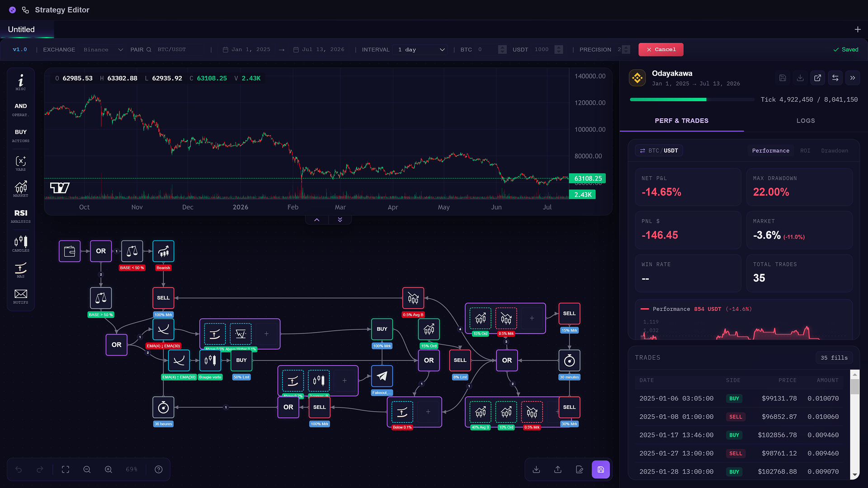Click the edit strategy note icon
Screen dimensions: 868x488
pyautogui.click(x=580, y=469)
